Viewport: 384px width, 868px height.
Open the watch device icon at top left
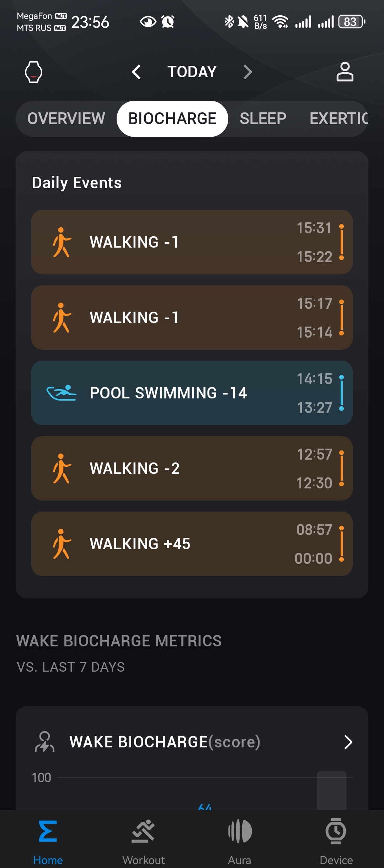pos(33,72)
